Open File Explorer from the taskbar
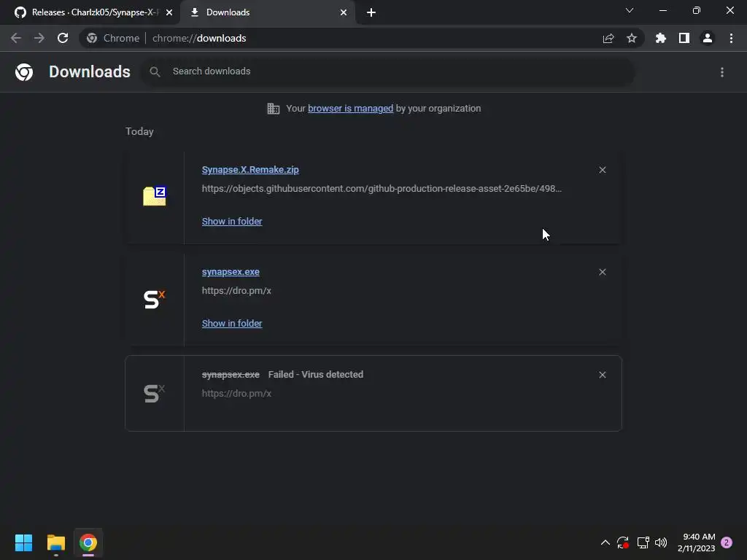The image size is (747, 560). tap(55, 542)
